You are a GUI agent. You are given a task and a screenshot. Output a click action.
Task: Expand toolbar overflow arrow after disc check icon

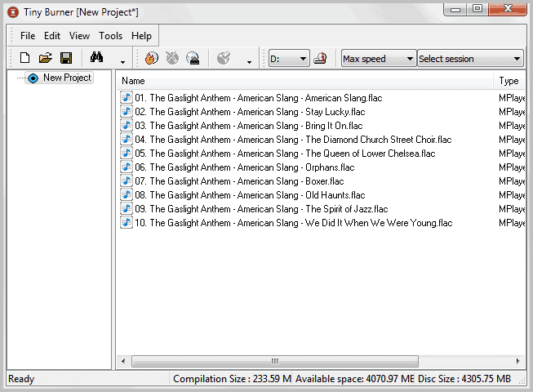(249, 62)
